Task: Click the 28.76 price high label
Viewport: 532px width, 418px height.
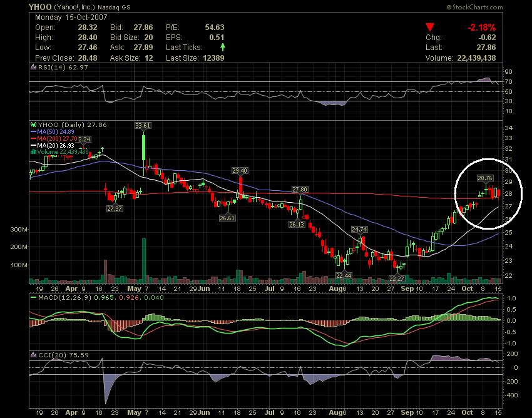Action: tap(485, 178)
